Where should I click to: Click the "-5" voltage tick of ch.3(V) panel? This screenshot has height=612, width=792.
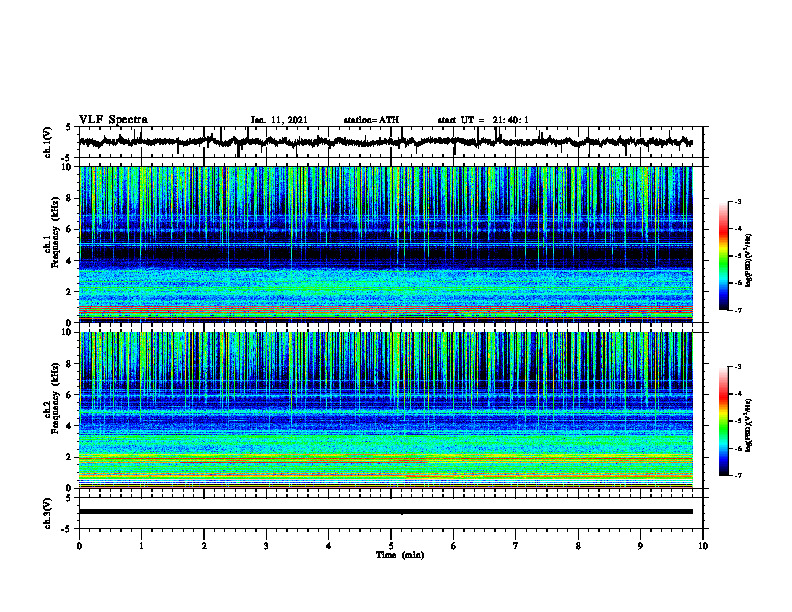[66, 529]
